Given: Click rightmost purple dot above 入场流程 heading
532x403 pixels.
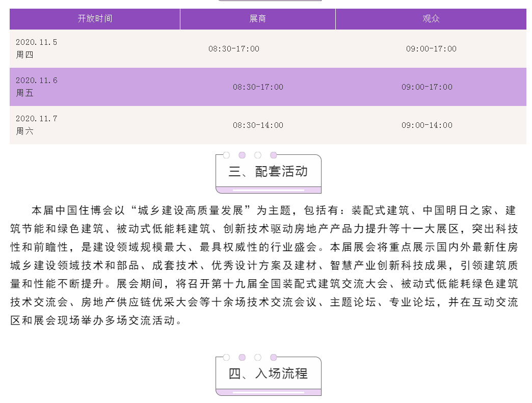Looking at the screenshot, I should click(274, 358).
